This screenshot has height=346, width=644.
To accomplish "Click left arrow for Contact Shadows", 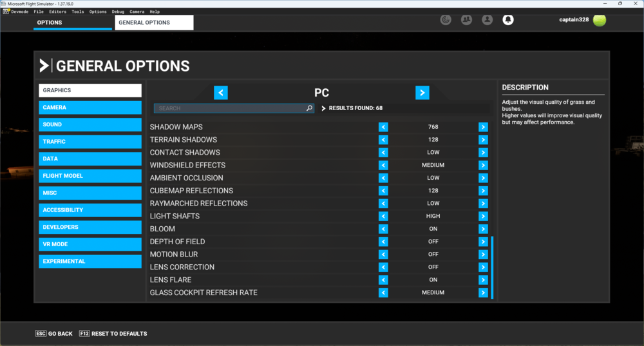I will [383, 153].
